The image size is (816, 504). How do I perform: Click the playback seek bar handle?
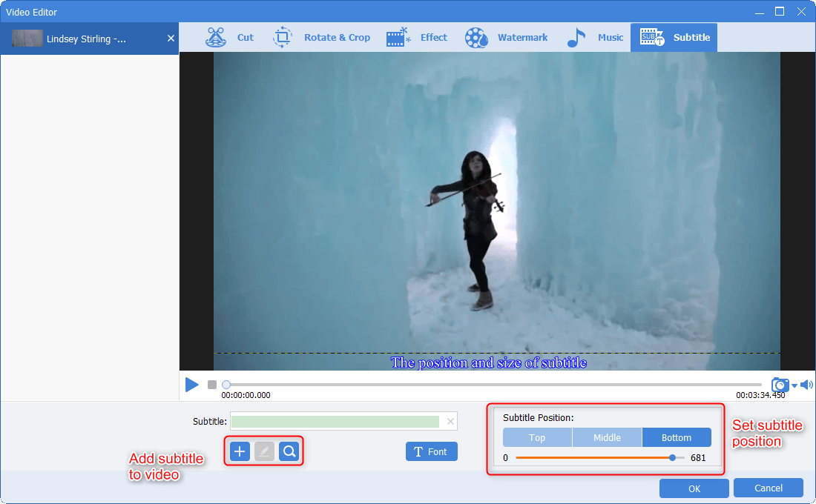point(226,385)
